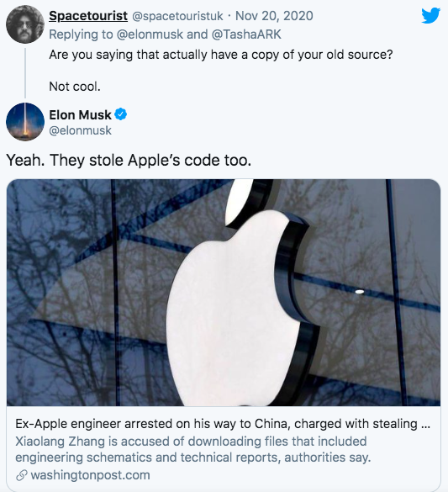Click the @elonmusk handle under the name
The image size is (448, 492).
[80, 130]
